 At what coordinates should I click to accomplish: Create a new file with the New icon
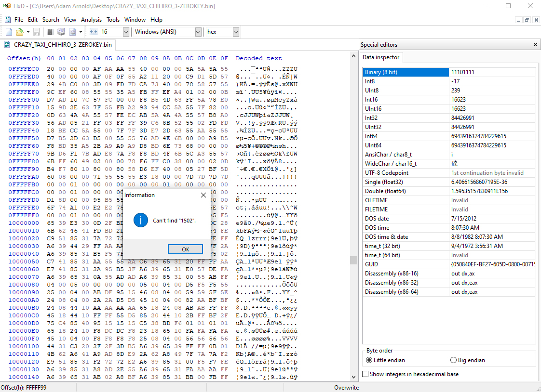click(9, 32)
